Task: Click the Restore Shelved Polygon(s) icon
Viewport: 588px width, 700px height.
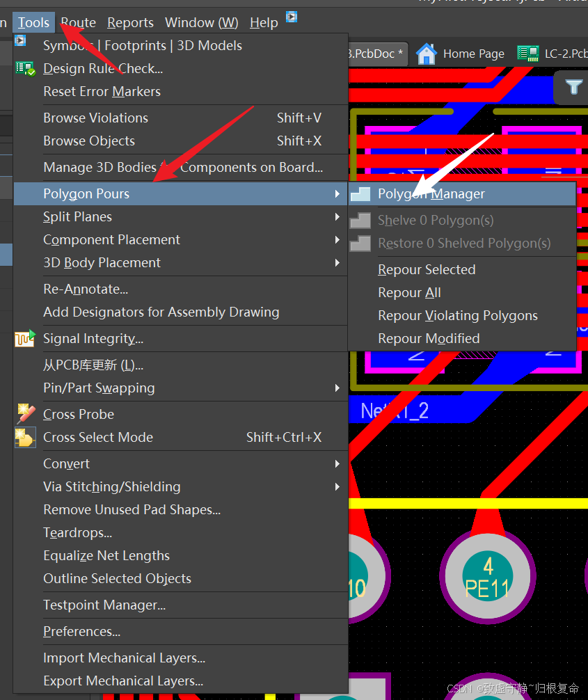Action: [360, 244]
